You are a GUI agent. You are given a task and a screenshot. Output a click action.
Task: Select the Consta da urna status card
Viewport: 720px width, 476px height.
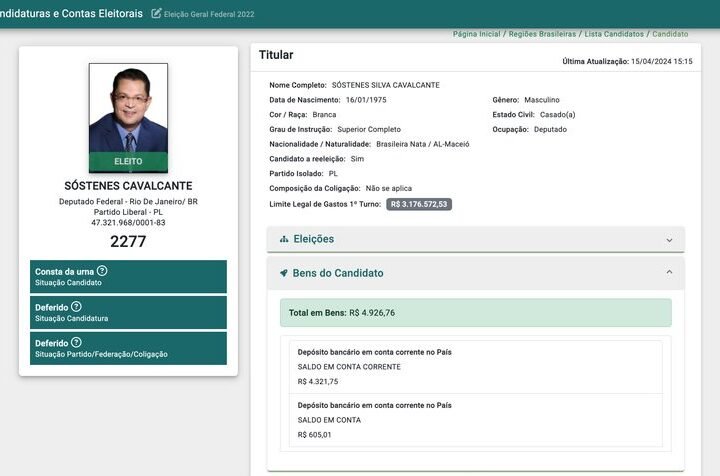click(128, 276)
